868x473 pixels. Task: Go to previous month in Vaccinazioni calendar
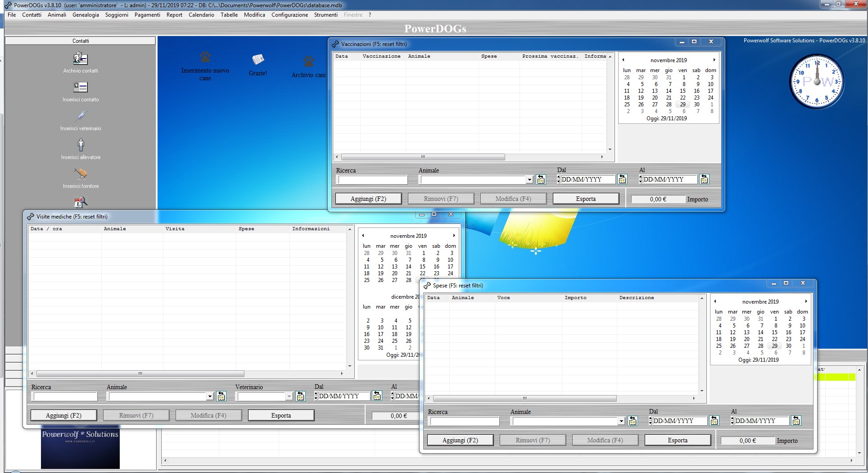623,60
